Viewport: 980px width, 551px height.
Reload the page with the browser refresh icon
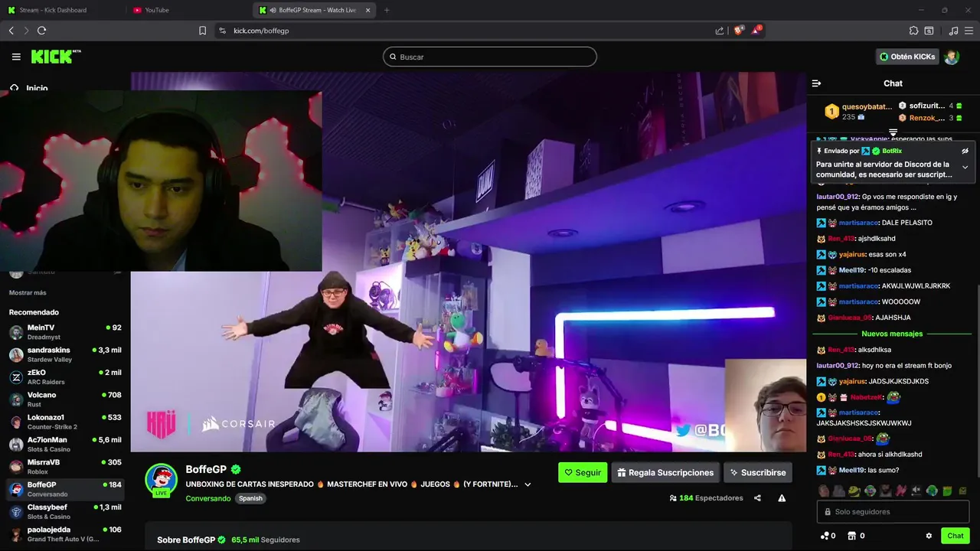41,31
